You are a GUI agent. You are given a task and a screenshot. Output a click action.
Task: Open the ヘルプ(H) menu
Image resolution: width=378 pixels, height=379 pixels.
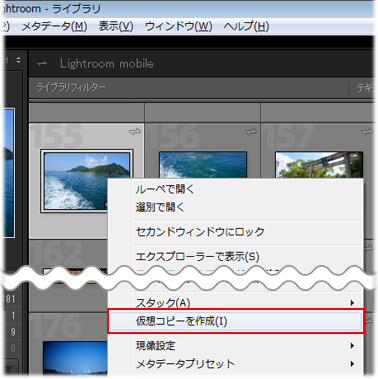pyautogui.click(x=246, y=26)
